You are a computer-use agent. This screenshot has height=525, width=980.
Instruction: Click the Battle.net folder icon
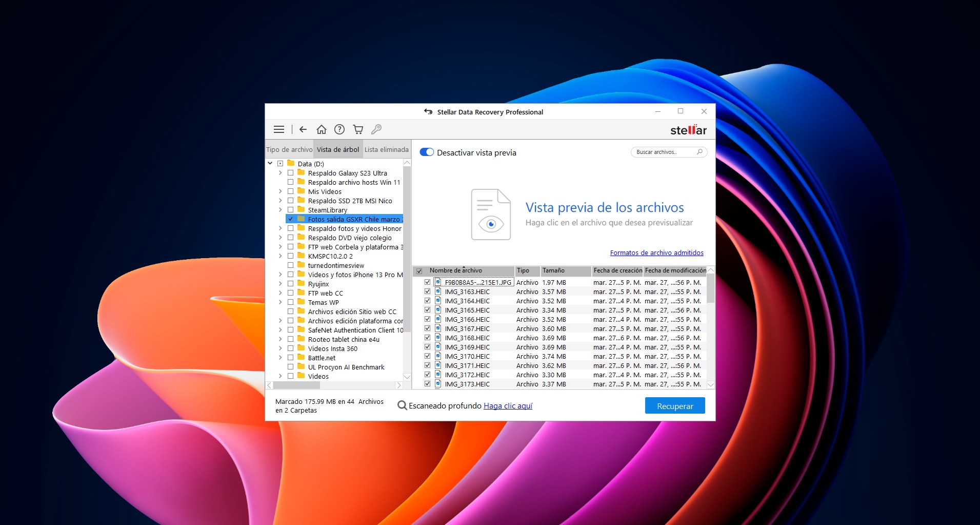pos(301,357)
